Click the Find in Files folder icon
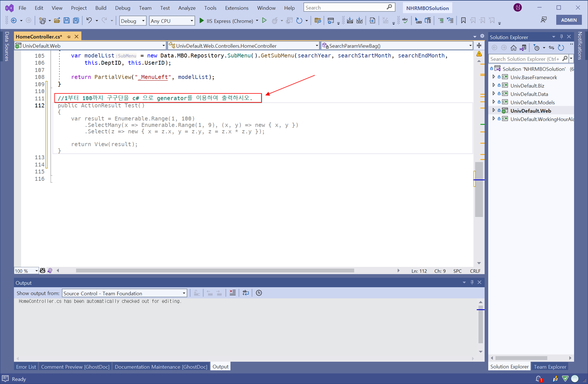 click(317, 21)
